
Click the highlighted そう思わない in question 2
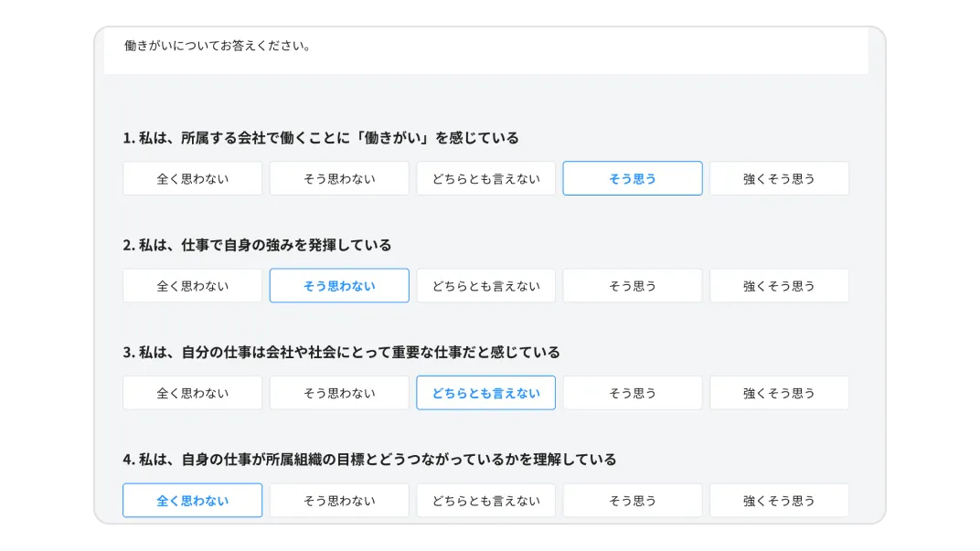click(x=338, y=285)
